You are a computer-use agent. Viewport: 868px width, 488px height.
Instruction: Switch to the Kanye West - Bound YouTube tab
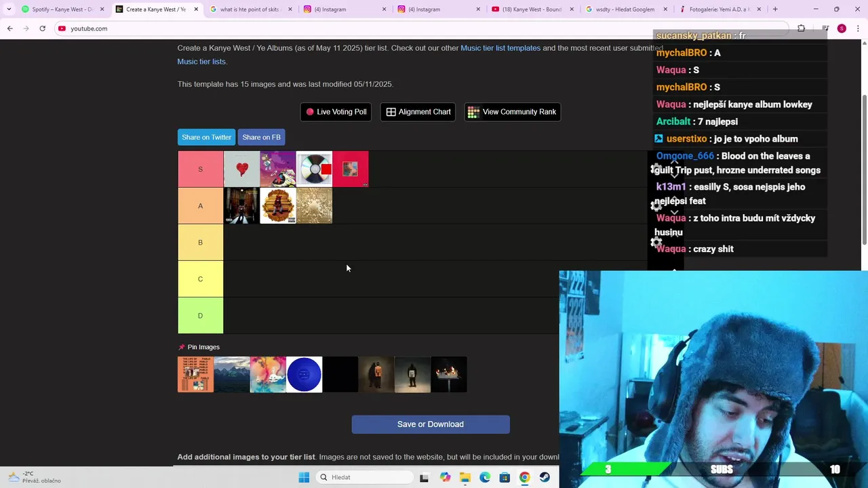(x=532, y=9)
